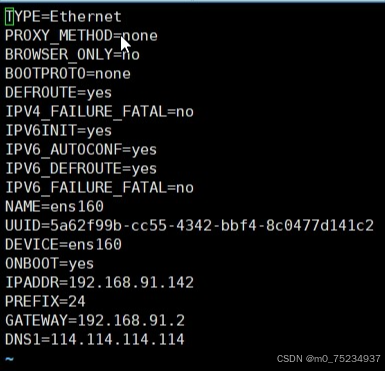This screenshot has height=371, width=385.
Task: Place cursor on PROXY_METHOD=none line
Action: (81, 36)
